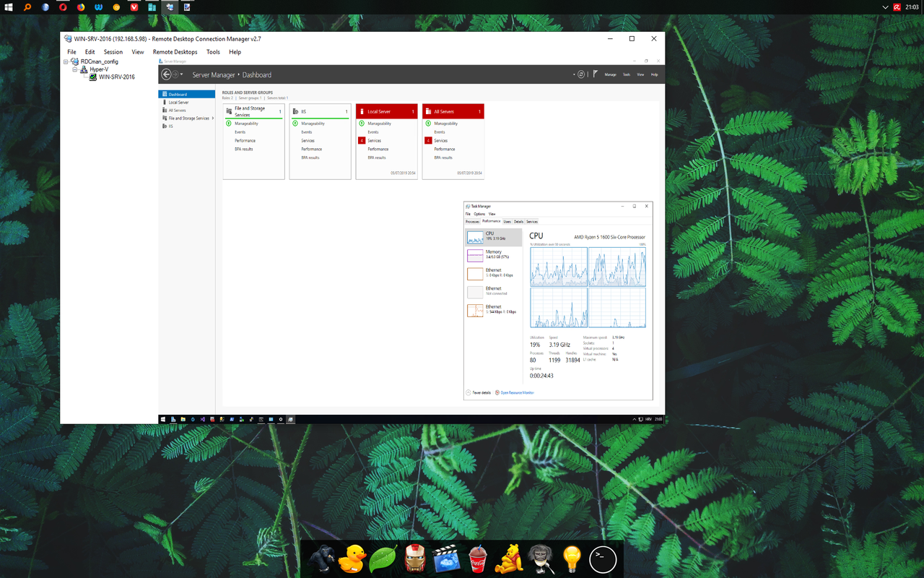Open View menu in Server Manager
Image resolution: width=924 pixels, height=578 pixels.
(640, 74)
